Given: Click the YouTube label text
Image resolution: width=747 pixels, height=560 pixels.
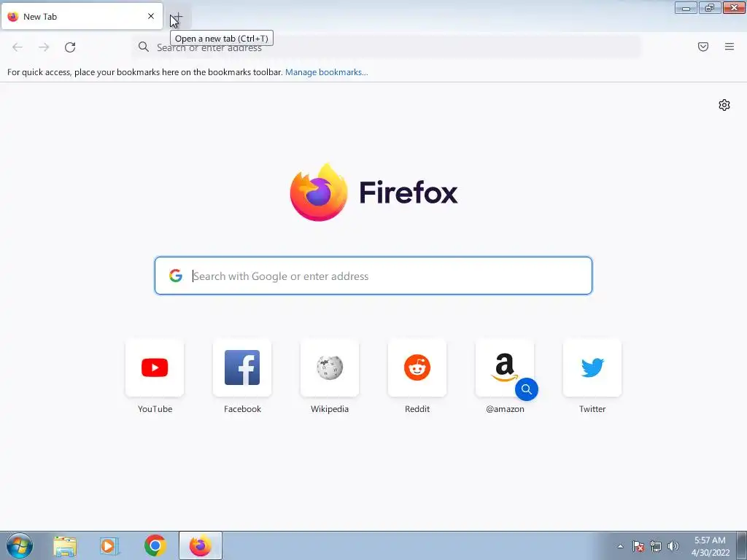Looking at the screenshot, I should pos(155,409).
